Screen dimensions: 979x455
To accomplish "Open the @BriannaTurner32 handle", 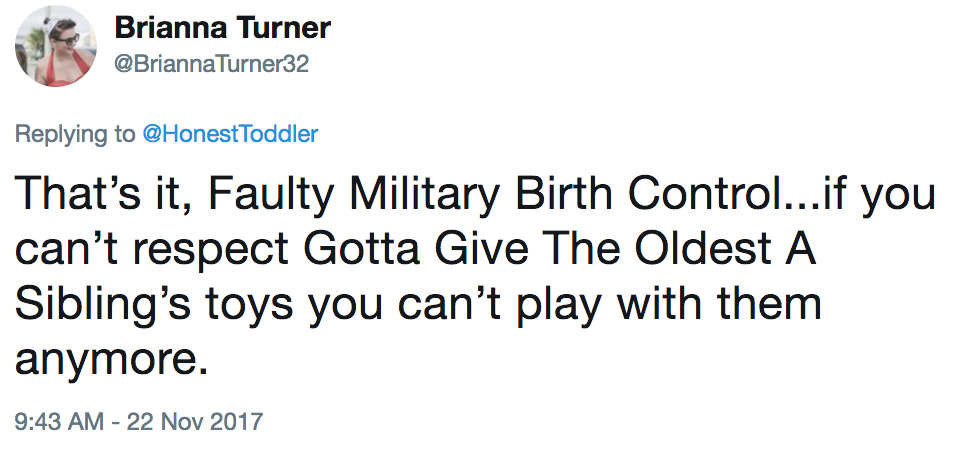I will [x=212, y=64].
